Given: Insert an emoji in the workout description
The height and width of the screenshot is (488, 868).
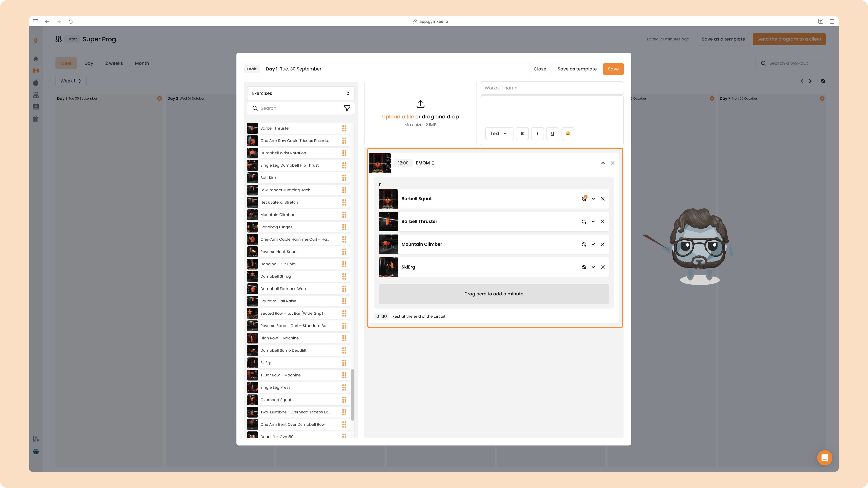Looking at the screenshot, I should [x=568, y=133].
